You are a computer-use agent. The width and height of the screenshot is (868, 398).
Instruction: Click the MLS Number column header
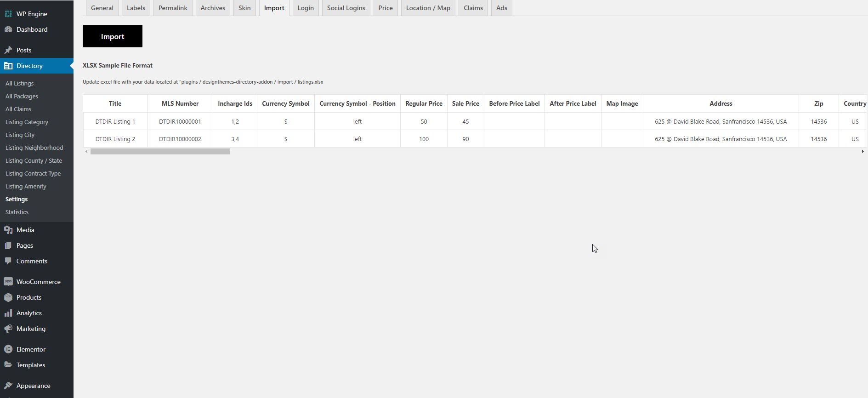pos(180,103)
